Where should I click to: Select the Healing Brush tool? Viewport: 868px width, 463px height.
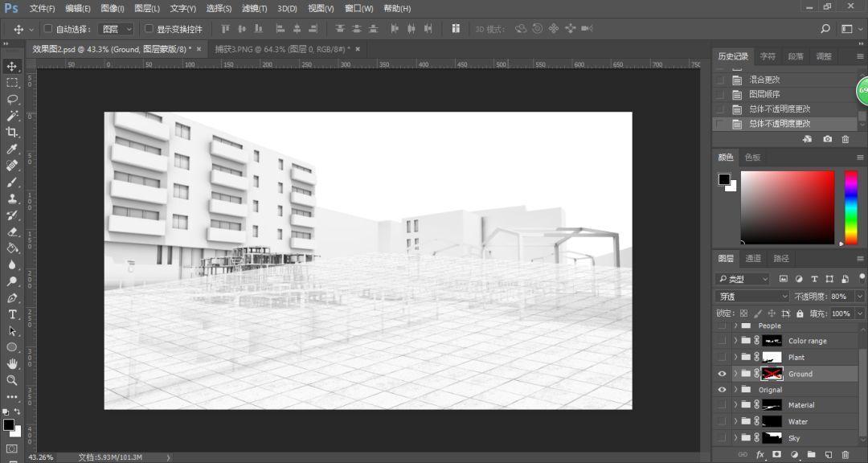(x=11, y=166)
